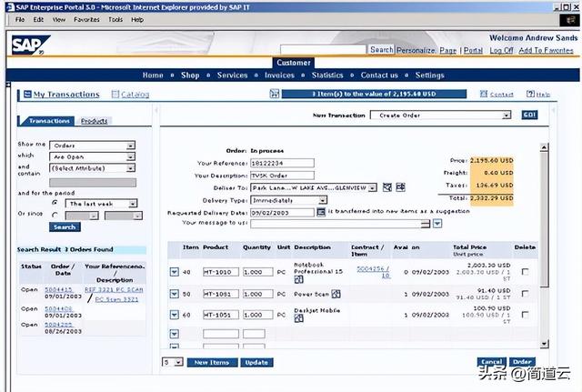Check Delete box for item 40
This screenshot has height=392, width=582.
coord(525,272)
